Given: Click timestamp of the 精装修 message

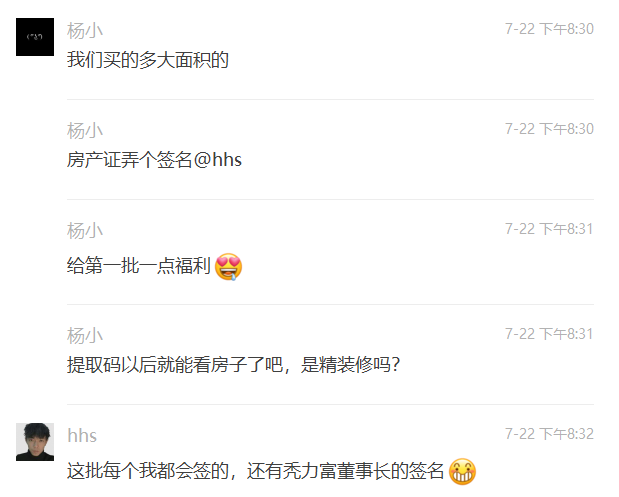Looking at the screenshot, I should coord(549,334).
